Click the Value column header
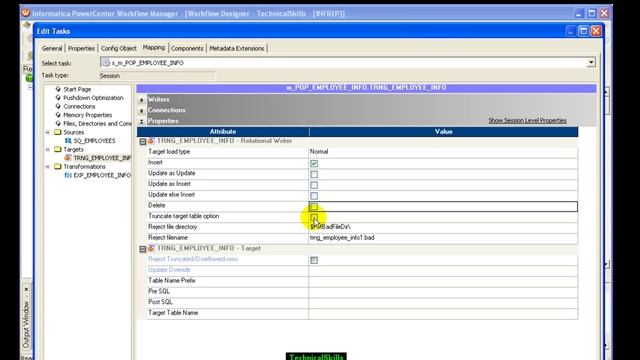This screenshot has width=640, height=360. tap(443, 131)
